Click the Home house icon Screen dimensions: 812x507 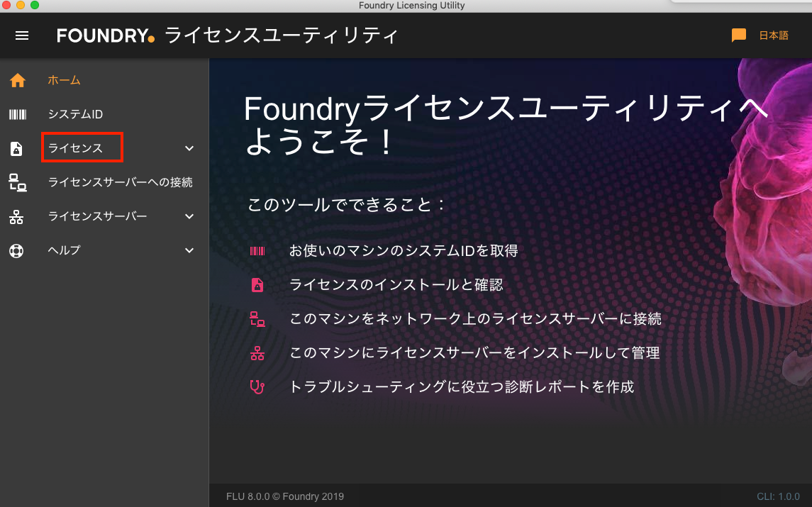(18, 80)
